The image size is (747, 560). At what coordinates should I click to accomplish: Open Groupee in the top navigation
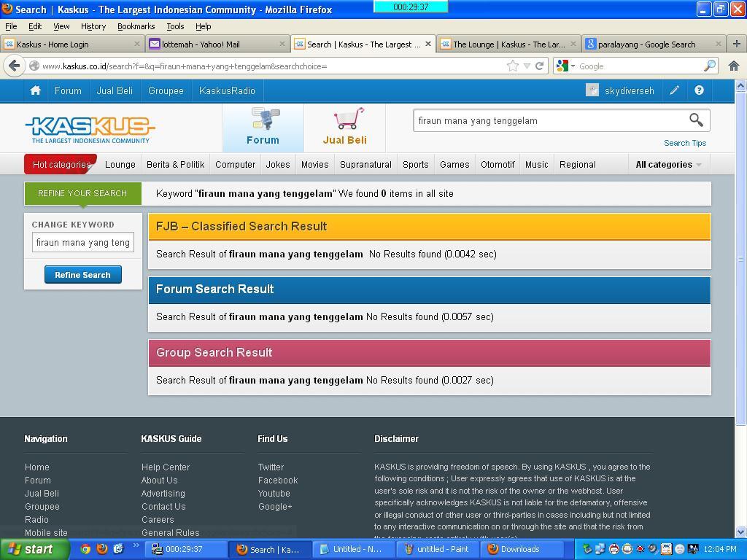[166, 90]
